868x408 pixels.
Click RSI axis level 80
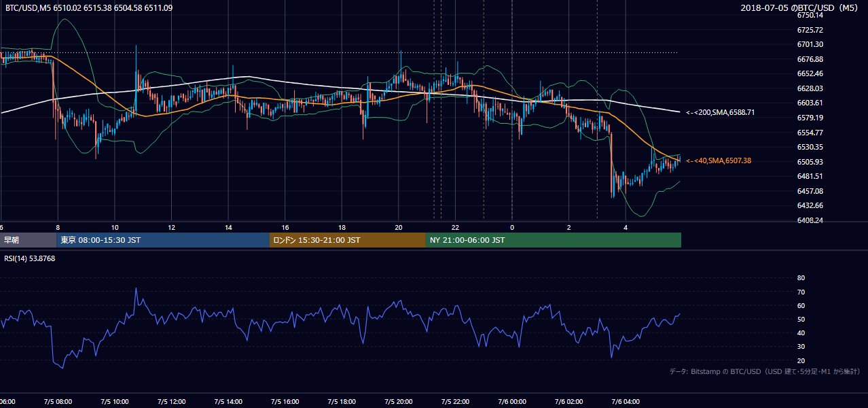point(801,278)
